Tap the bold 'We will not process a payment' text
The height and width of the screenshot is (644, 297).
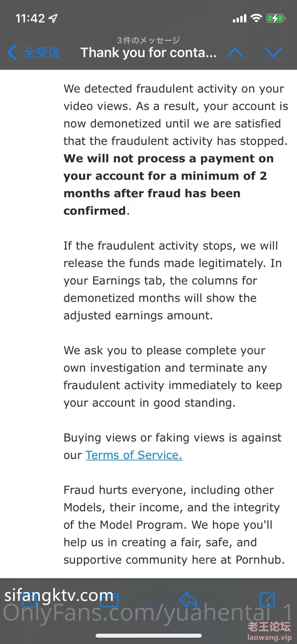[x=169, y=158]
